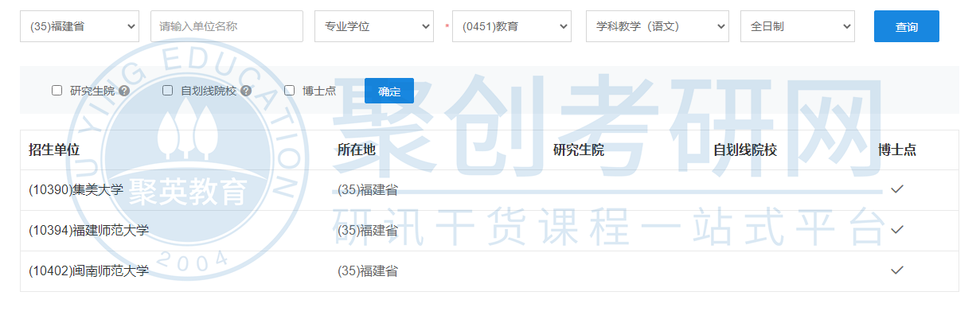Screen dimensions: 980x319
Task: Click help icon next to 研究生院
Action: [x=124, y=91]
